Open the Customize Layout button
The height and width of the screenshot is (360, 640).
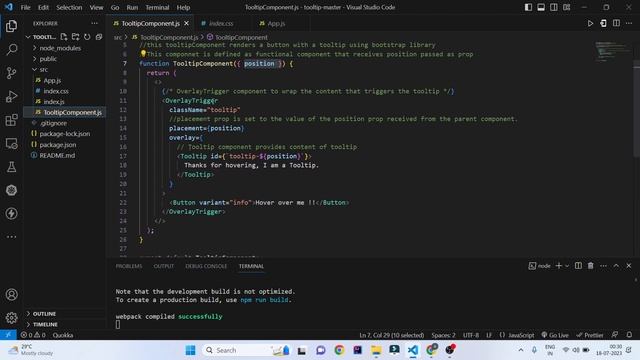[x=567, y=7]
